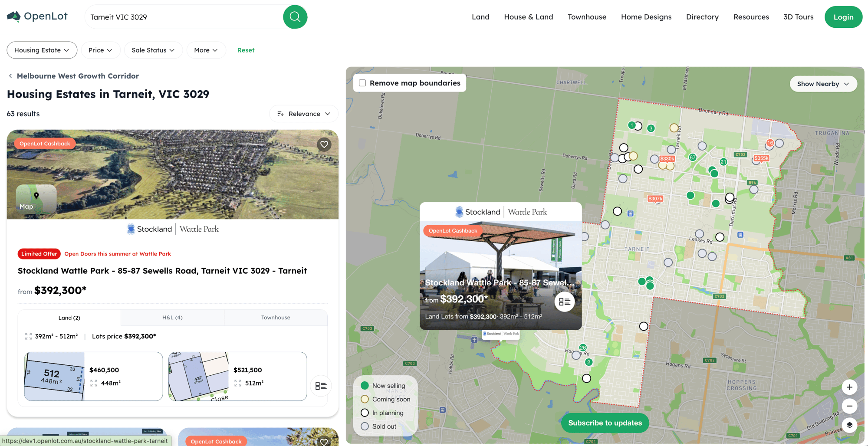
Task: Zoom in on the map
Action: coord(849,387)
